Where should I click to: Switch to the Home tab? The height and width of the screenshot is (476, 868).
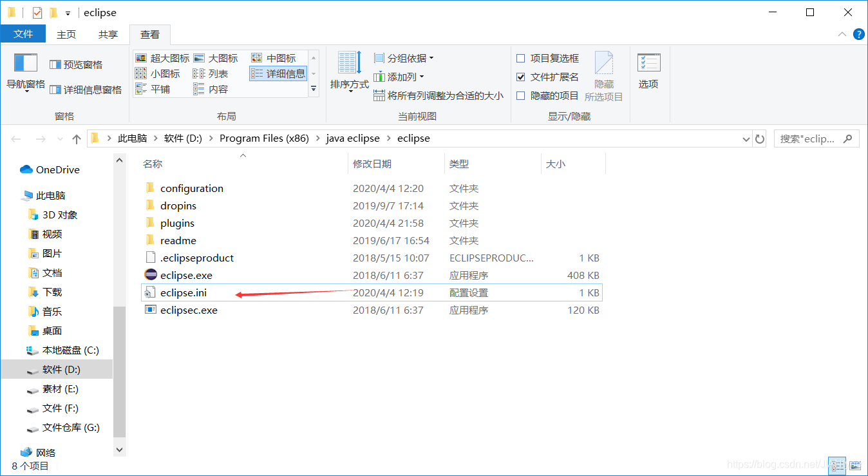click(x=66, y=34)
